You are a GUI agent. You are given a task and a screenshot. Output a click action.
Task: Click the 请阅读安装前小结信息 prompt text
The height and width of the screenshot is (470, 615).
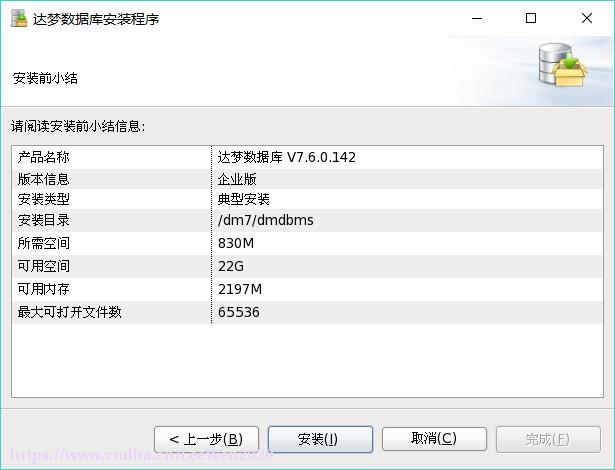(78, 126)
